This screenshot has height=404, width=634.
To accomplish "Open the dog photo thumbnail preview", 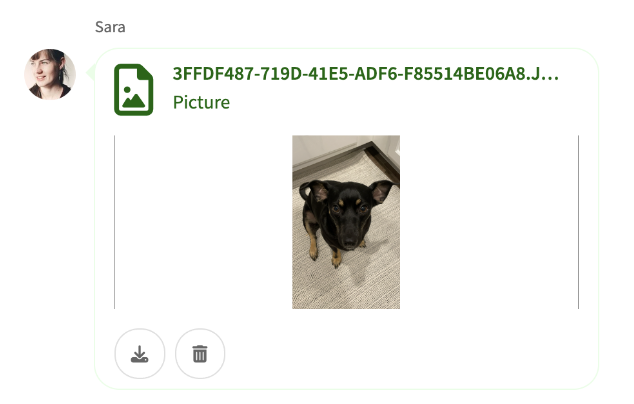I will pos(346,222).
